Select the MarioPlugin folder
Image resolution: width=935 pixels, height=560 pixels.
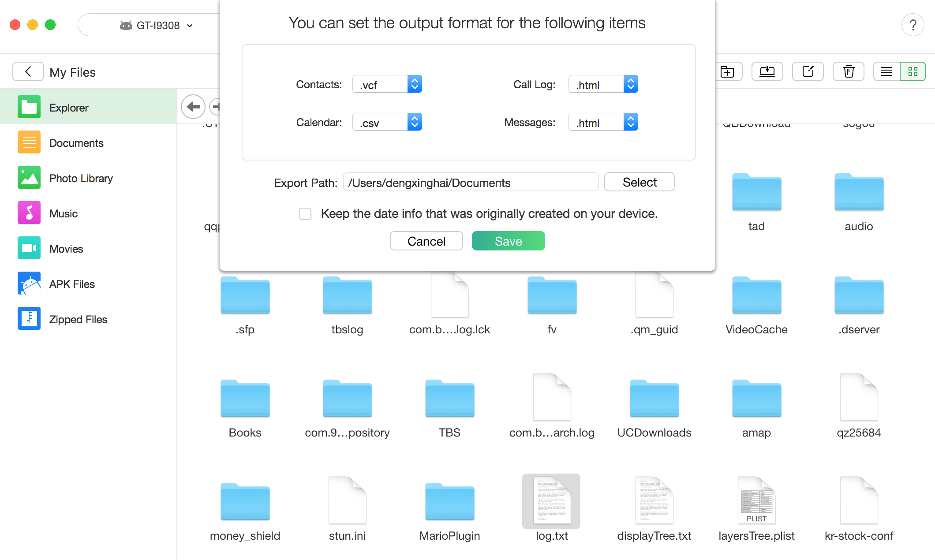coord(449,502)
